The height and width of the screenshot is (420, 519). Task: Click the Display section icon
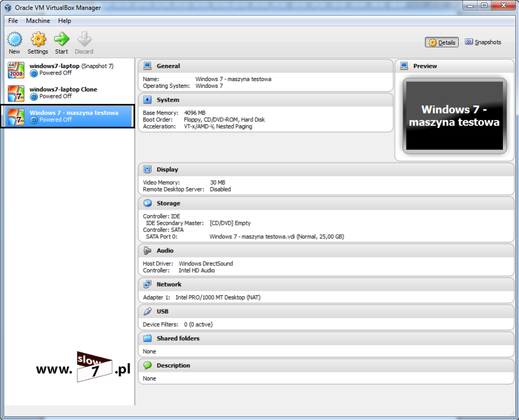pos(147,169)
